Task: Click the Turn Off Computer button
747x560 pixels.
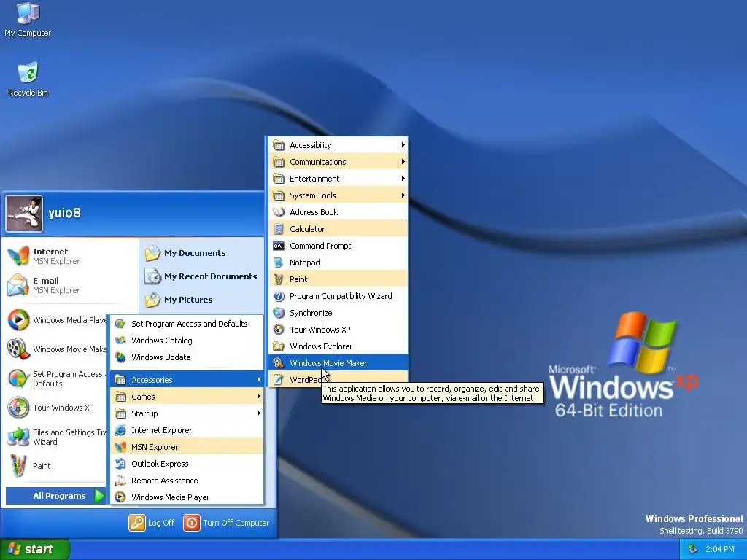Action: click(x=227, y=522)
